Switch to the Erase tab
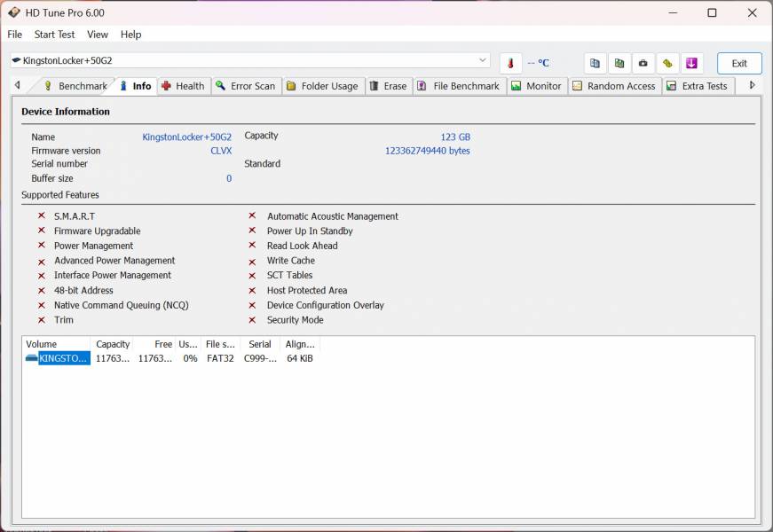 pyautogui.click(x=389, y=86)
